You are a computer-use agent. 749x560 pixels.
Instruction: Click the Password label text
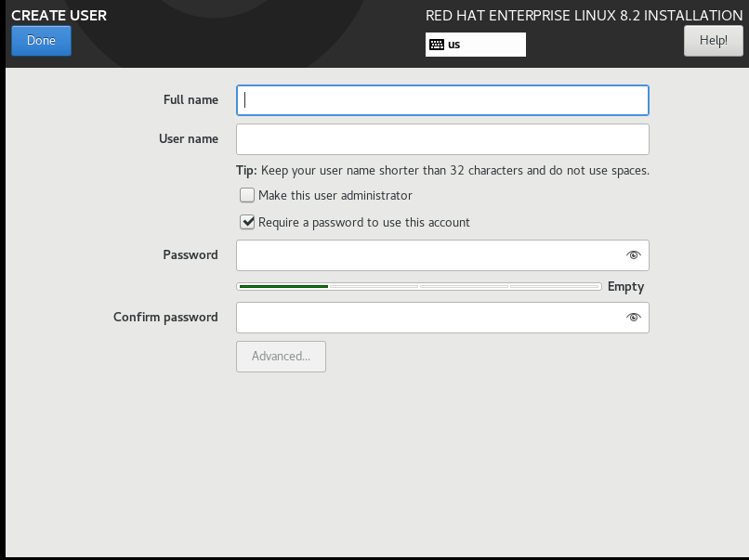(191, 255)
